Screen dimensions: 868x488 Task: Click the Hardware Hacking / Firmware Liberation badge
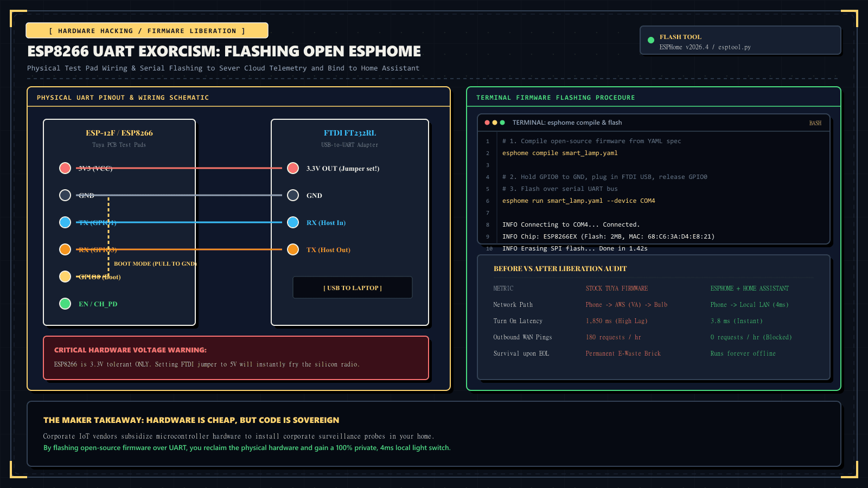coord(147,30)
